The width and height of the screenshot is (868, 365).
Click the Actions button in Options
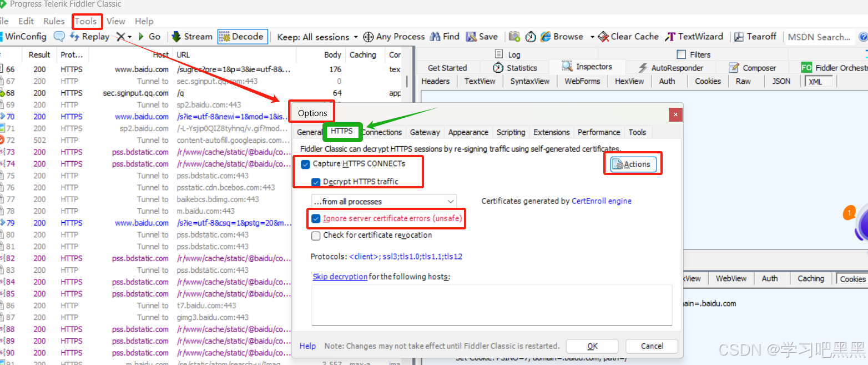click(633, 164)
